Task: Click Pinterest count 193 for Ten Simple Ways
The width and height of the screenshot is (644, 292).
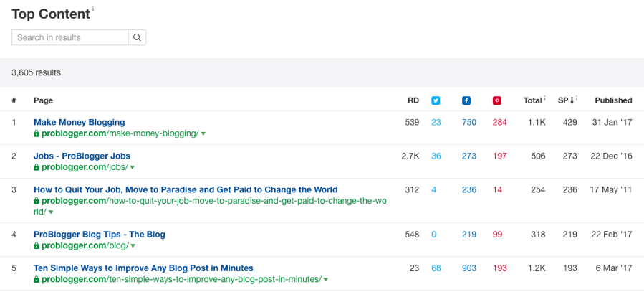Action: coord(500,268)
